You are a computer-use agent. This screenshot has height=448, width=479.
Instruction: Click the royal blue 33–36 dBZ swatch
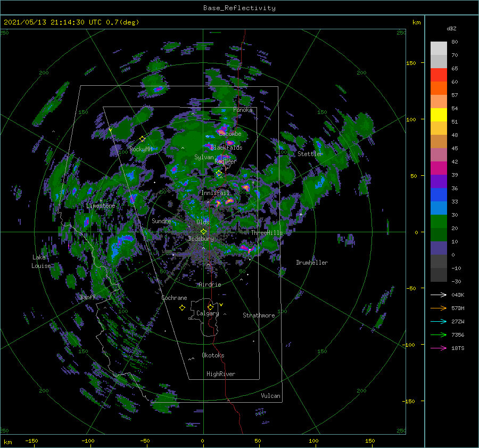click(439, 195)
